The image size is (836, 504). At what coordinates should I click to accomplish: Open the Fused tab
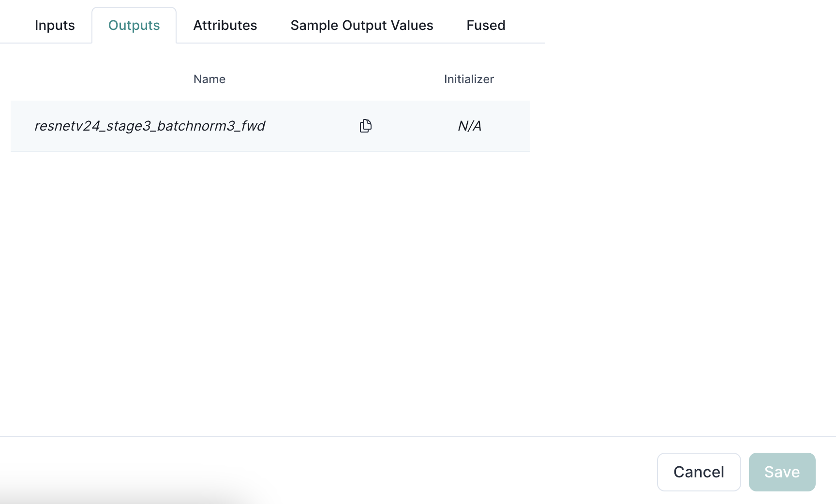tap(485, 25)
